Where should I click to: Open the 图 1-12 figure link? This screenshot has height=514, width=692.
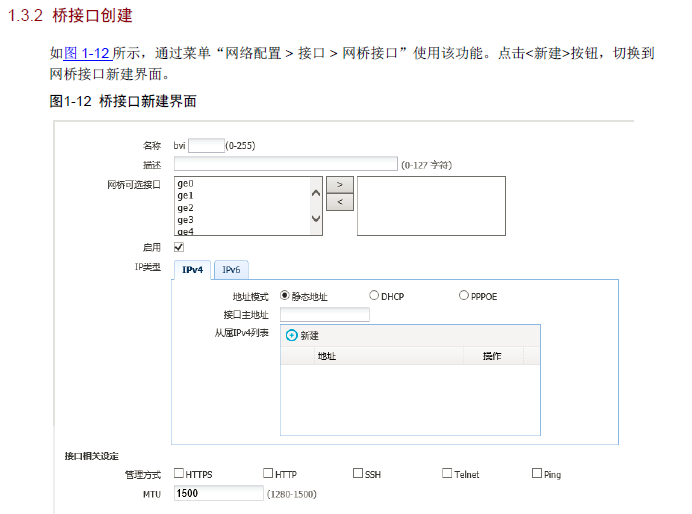pos(88,53)
